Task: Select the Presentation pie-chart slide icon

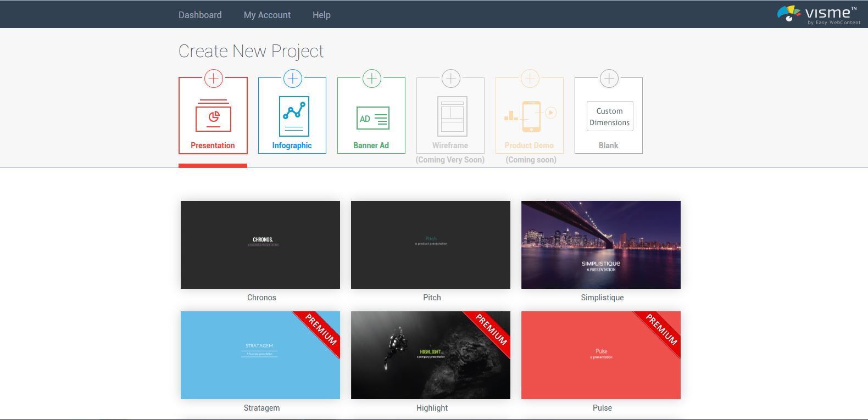Action: point(214,115)
